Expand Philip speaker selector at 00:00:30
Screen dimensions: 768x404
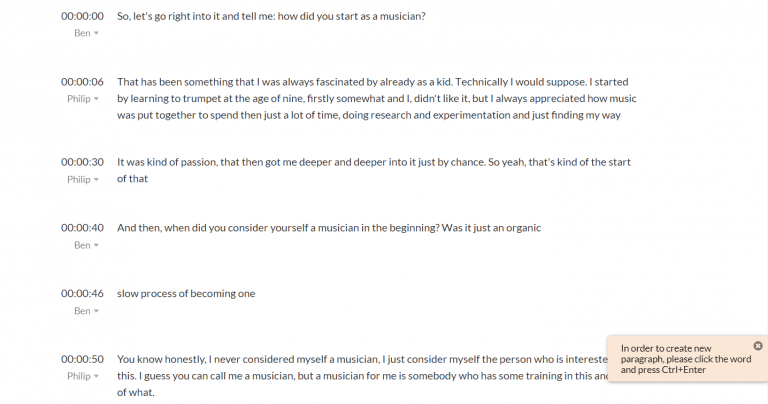pos(83,179)
